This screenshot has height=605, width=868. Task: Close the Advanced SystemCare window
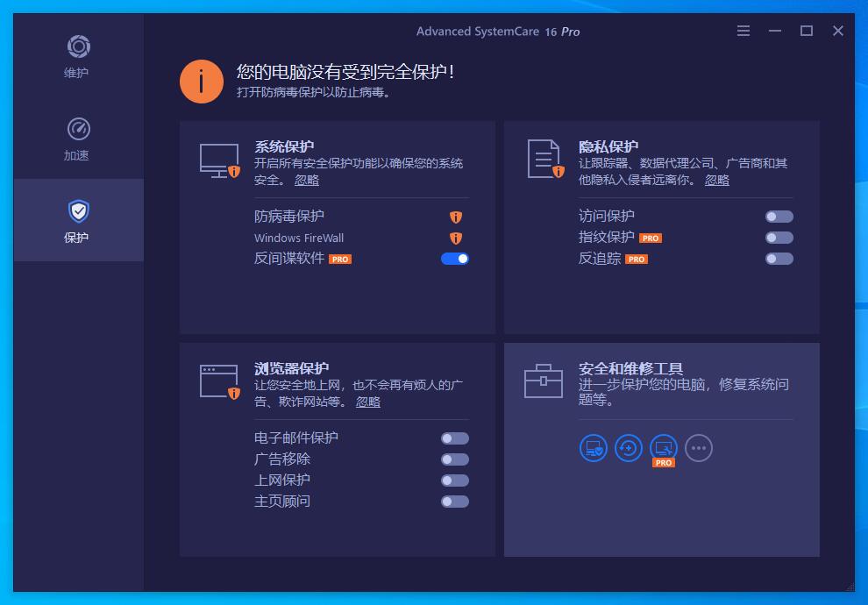tap(838, 31)
